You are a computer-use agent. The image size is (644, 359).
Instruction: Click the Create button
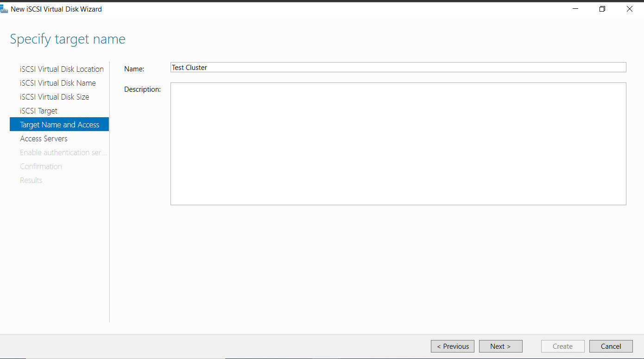tap(562, 346)
